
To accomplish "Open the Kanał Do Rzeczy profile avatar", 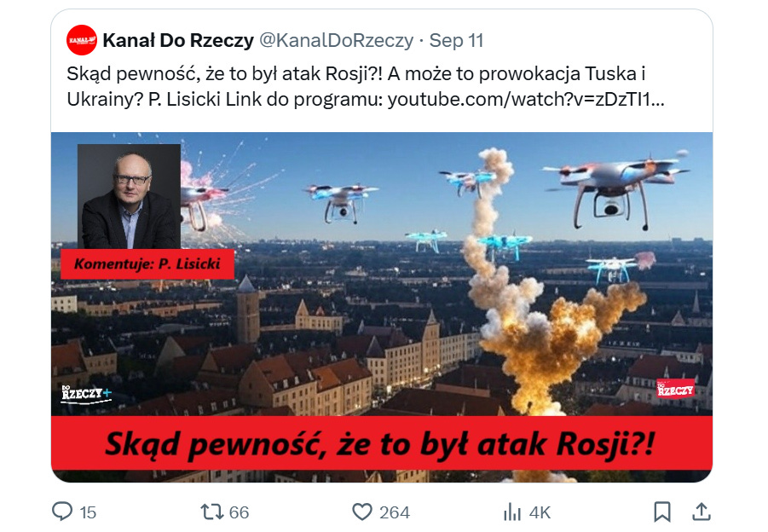I will tap(82, 40).
